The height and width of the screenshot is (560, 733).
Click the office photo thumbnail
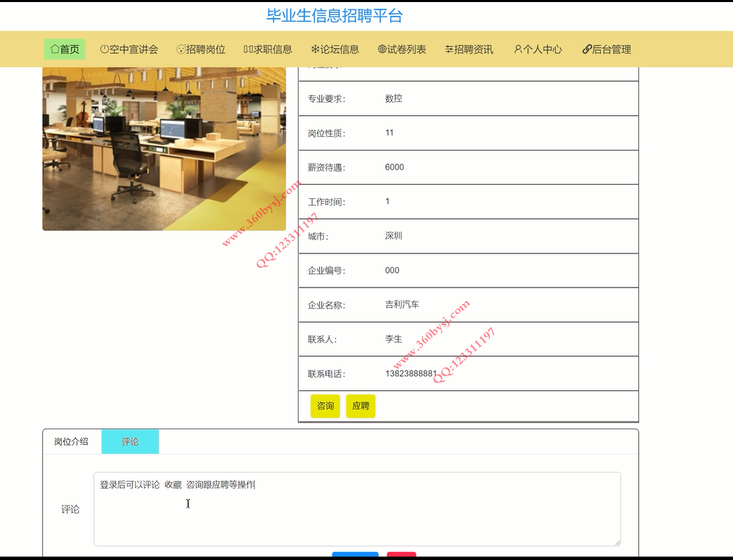point(164,149)
